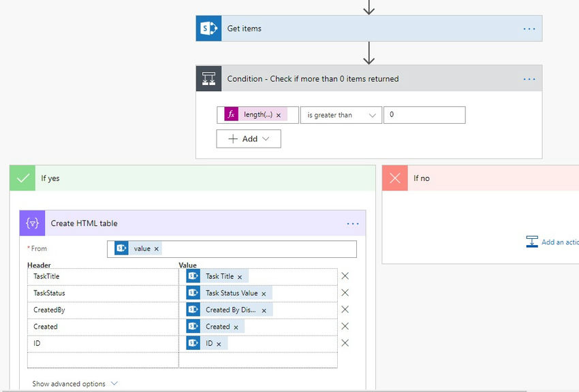Click the SharePoint icon on Get items

[x=208, y=29]
